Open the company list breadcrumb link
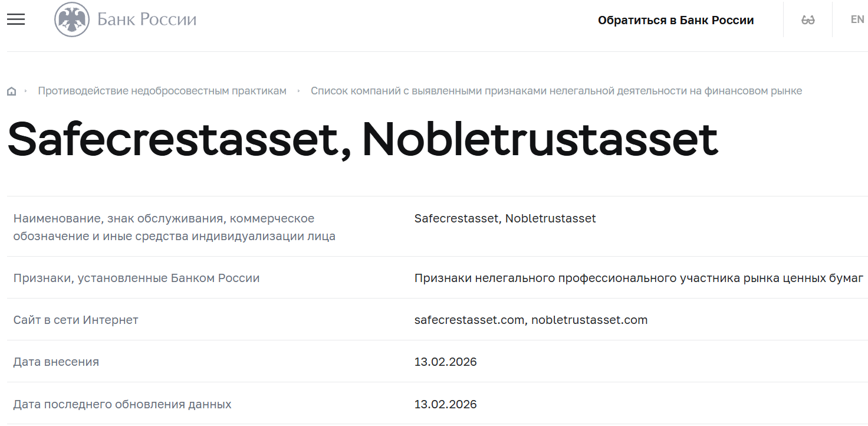This screenshot has width=868, height=426. tap(556, 90)
